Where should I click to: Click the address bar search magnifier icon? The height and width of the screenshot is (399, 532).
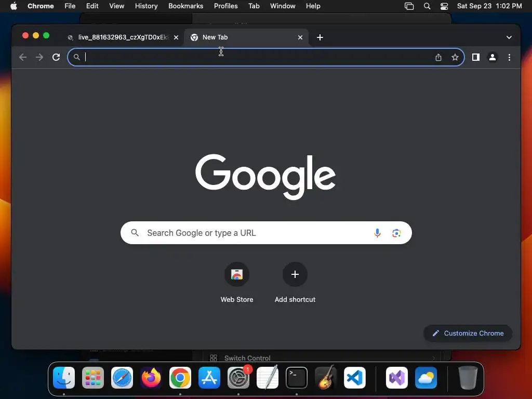click(77, 57)
